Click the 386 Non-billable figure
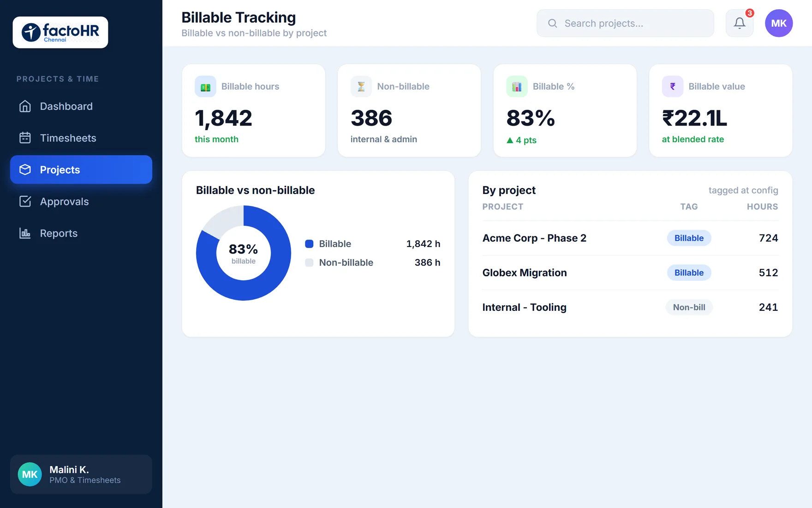Image resolution: width=812 pixels, height=508 pixels. pos(371,118)
